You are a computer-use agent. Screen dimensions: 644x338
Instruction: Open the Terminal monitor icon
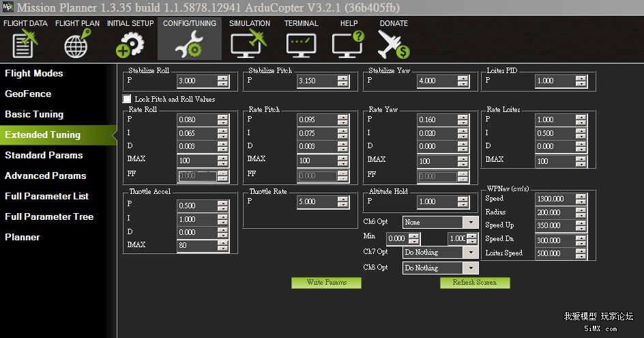[x=301, y=46]
